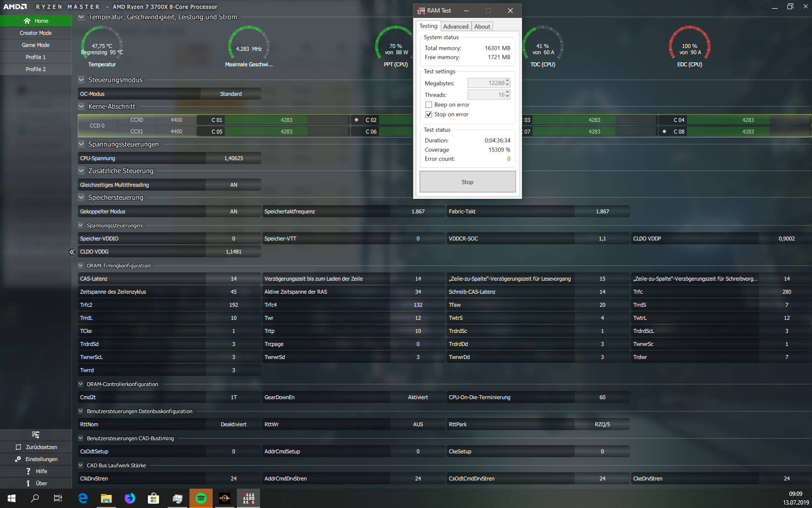Screen dimensions: 812x508
Task: Select Creator Mode in the sidebar
Action: pos(36,33)
